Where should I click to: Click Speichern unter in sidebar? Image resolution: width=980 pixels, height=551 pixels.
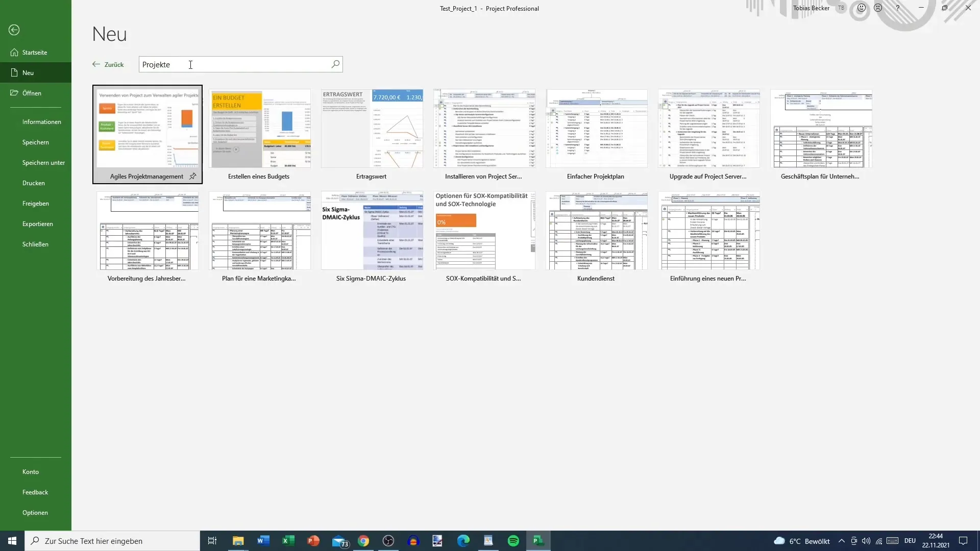(36, 162)
